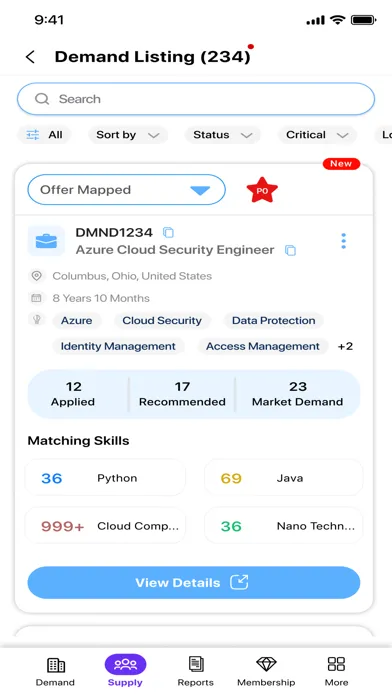This screenshot has height=696, width=392.
Task: Switch to the Supply tab
Action: pyautogui.click(x=125, y=671)
